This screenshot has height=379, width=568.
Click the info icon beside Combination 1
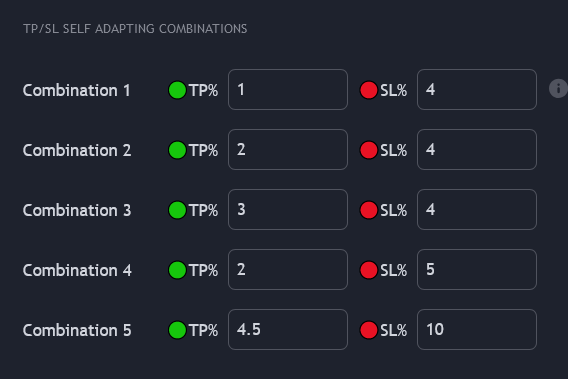point(558,88)
